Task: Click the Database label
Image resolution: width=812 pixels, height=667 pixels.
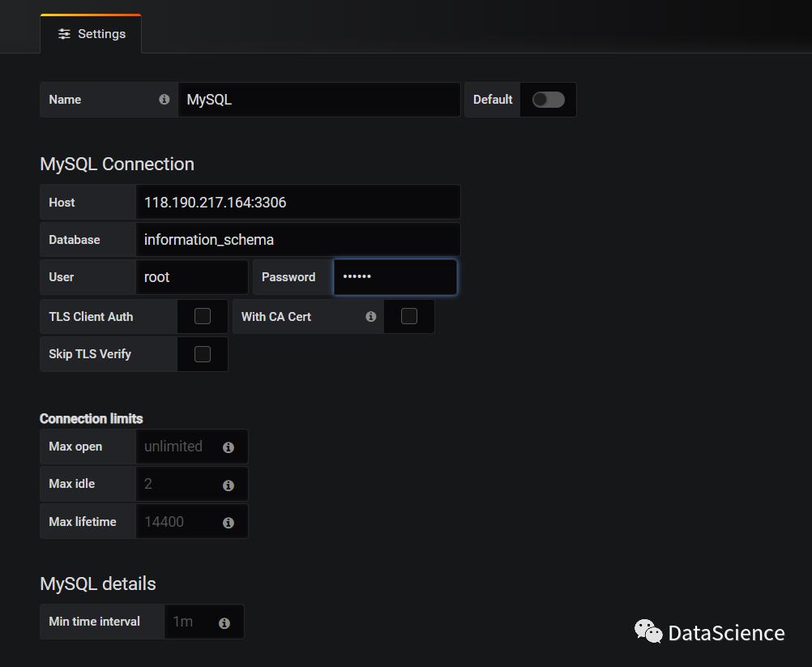Action: coord(75,240)
